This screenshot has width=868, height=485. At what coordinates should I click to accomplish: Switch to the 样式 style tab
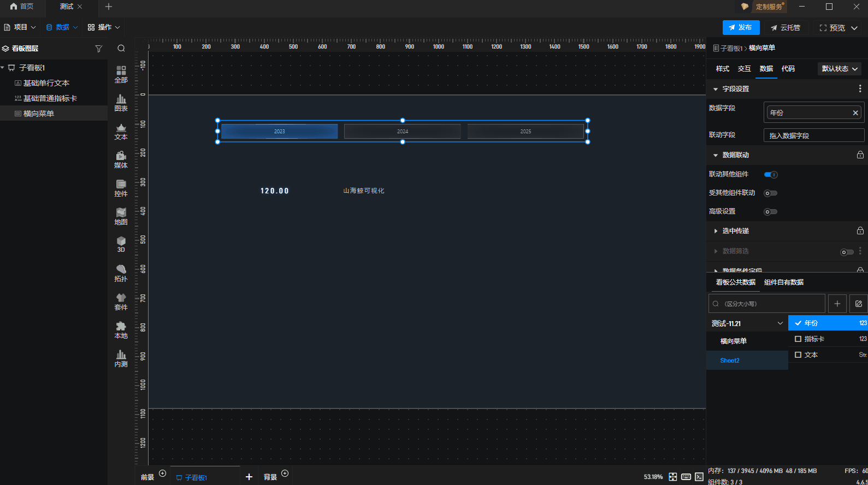[x=722, y=69]
